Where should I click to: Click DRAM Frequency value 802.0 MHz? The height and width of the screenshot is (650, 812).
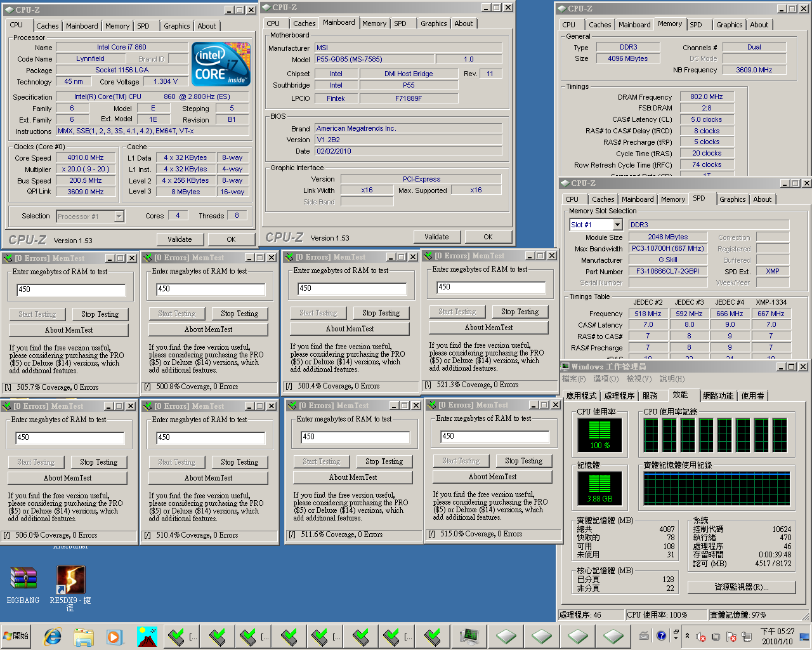[706, 96]
